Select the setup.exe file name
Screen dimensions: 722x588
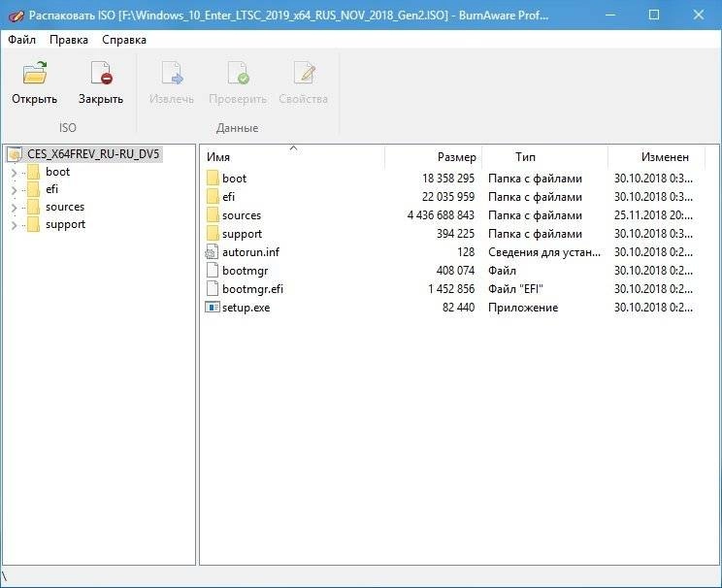(246, 308)
